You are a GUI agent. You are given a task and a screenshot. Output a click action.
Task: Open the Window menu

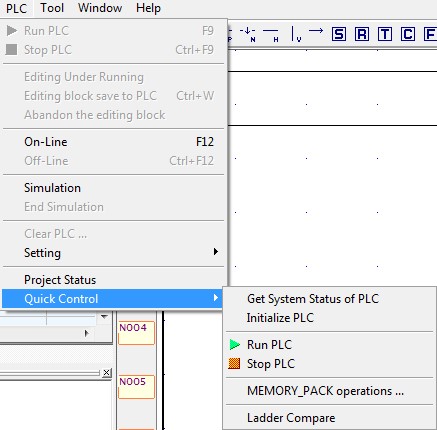coord(100,8)
